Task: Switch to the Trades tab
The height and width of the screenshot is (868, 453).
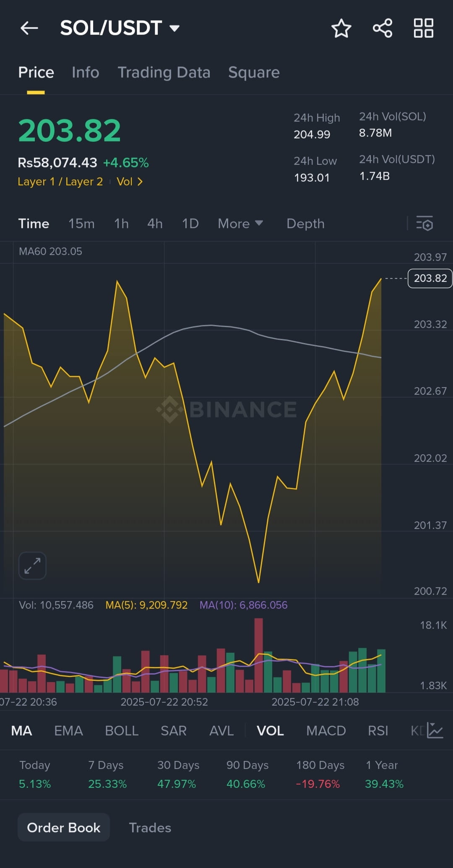Action: (x=150, y=828)
